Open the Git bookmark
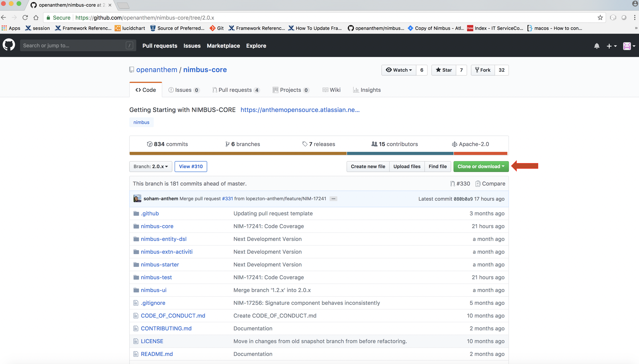The width and height of the screenshot is (639, 364). point(216,28)
